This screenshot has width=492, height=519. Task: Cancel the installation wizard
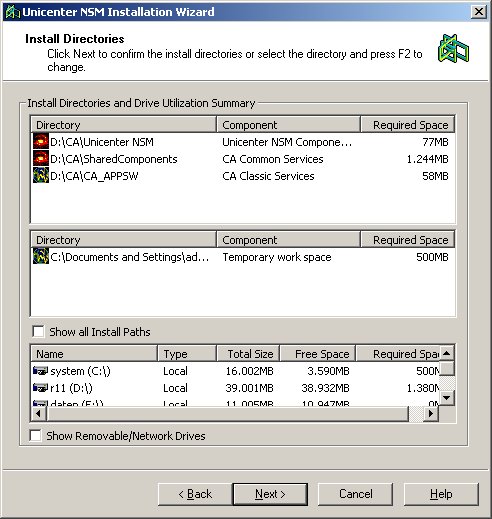[355, 494]
